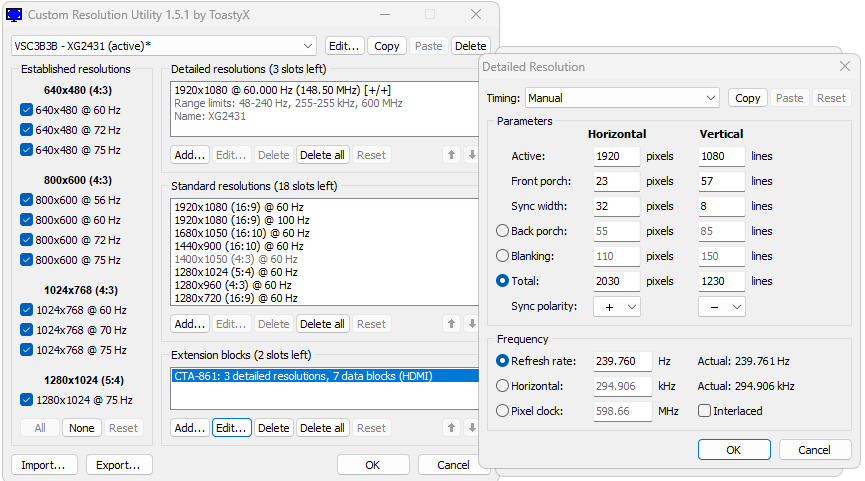Toggle 800x600 @ 72 Hz checkbox
This screenshot has height=481, width=865.
coord(27,240)
